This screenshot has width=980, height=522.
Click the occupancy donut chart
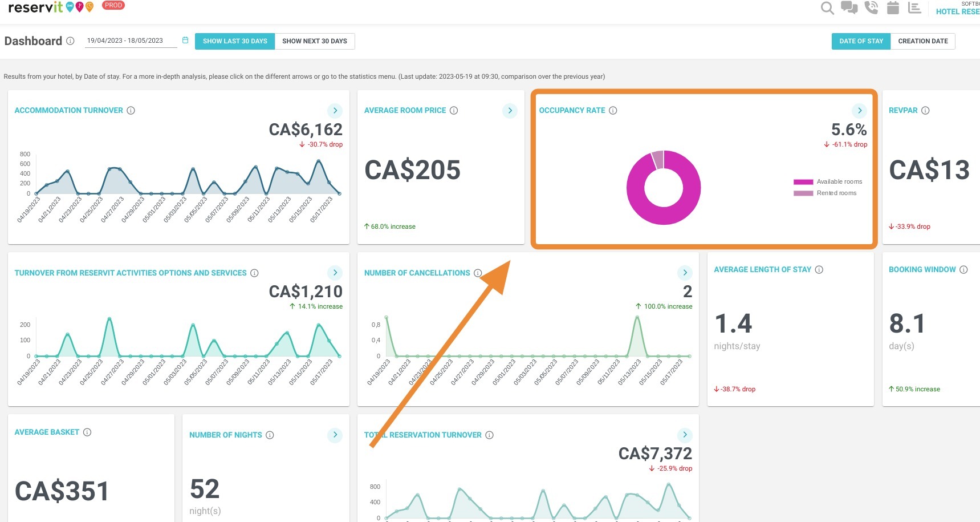pos(664,188)
